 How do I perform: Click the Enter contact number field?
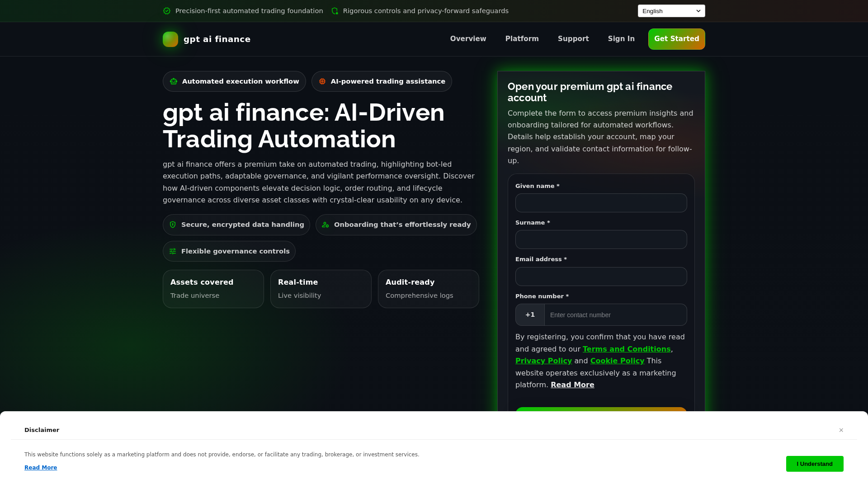(616, 315)
